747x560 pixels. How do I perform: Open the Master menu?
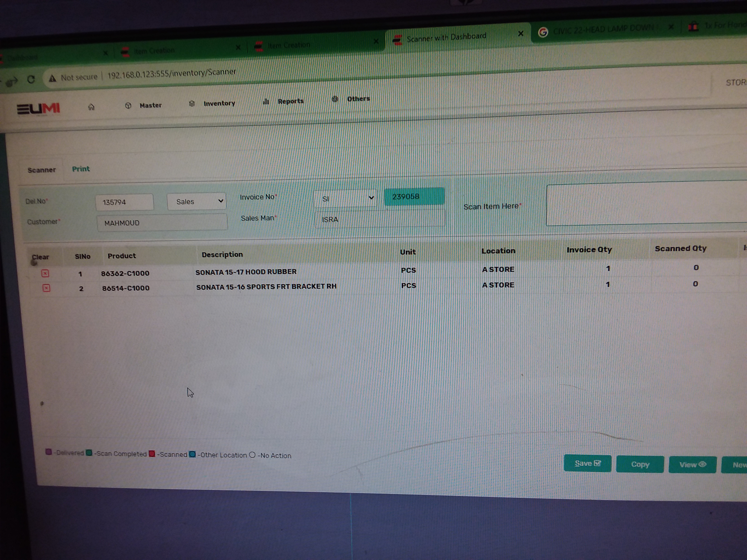tap(151, 105)
